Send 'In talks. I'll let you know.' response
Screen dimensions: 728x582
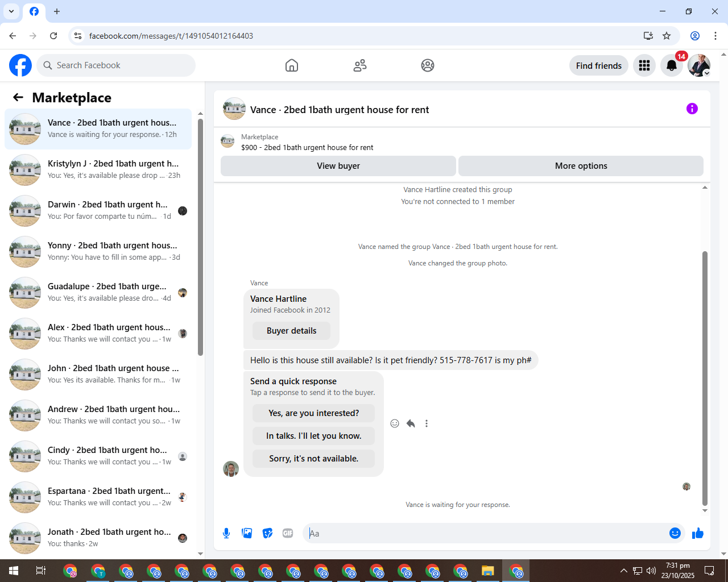tap(314, 436)
